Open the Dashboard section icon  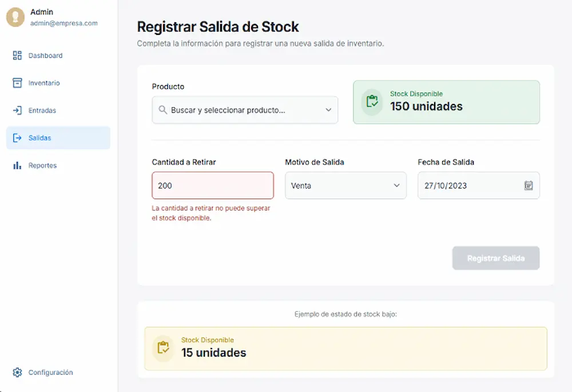pos(18,55)
